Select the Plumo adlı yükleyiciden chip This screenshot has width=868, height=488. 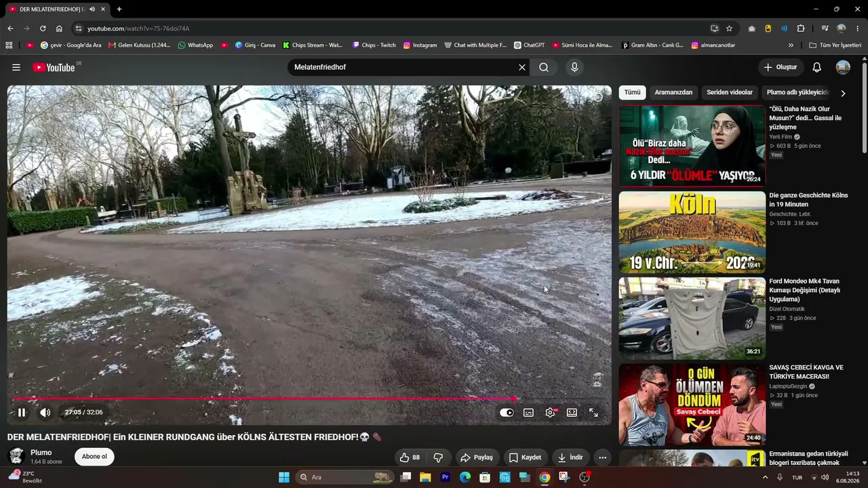pyautogui.click(x=797, y=92)
